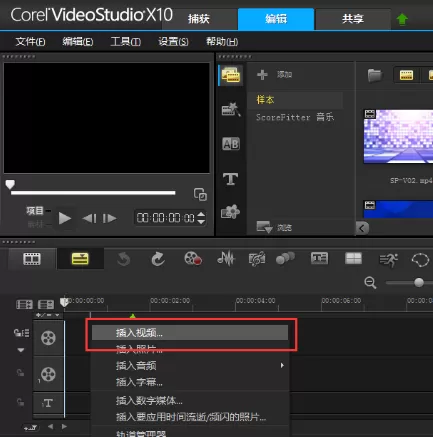Show all visible tracks icon
This screenshot has height=437, width=433.
point(24,304)
